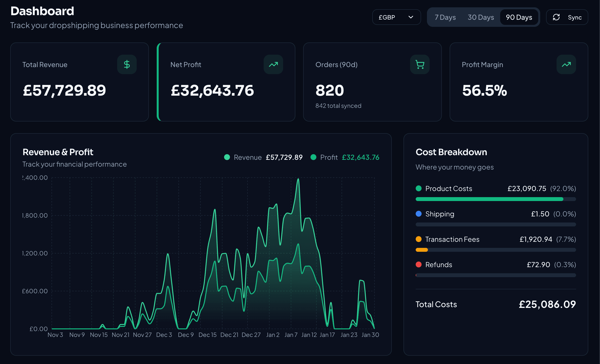Screen dimensions: 600x364
Task: Click the dollar icon on Total Revenue card
Action: [x=127, y=64]
